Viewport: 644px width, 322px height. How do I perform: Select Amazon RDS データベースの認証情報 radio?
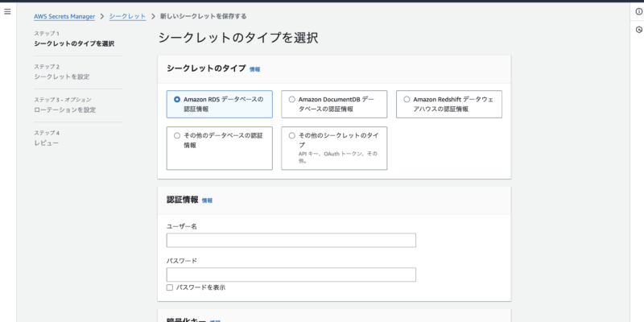click(177, 99)
